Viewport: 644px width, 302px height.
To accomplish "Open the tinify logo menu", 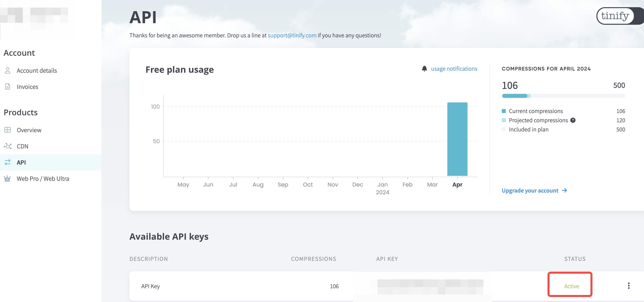I will point(615,16).
